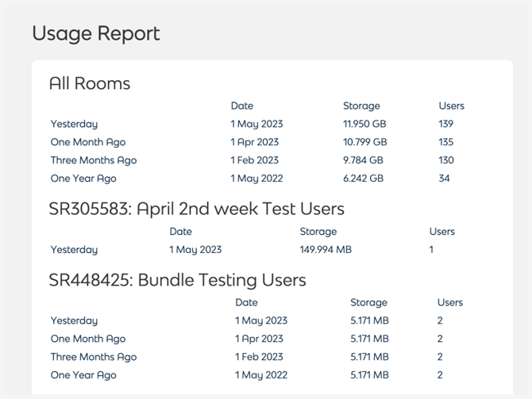Select users count 2 in SR448425 One Month Ago row
Viewport: 532px width, 399px height.
440,339
